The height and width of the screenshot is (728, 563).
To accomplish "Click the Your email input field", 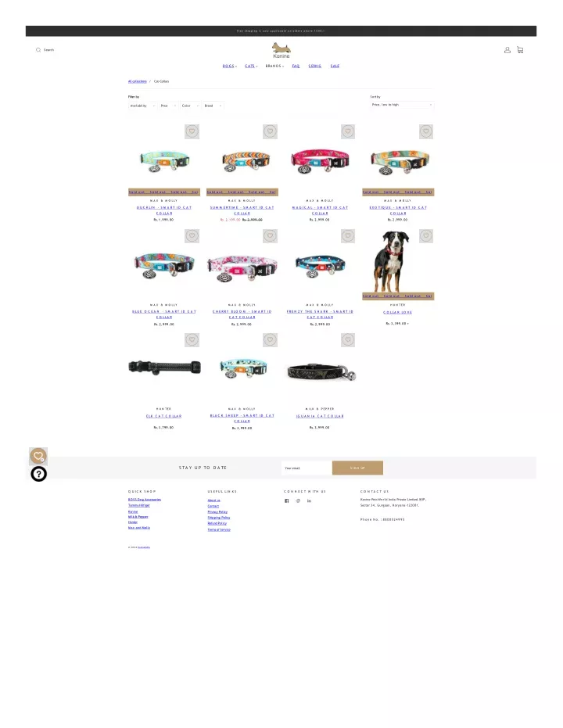I will click(x=307, y=468).
